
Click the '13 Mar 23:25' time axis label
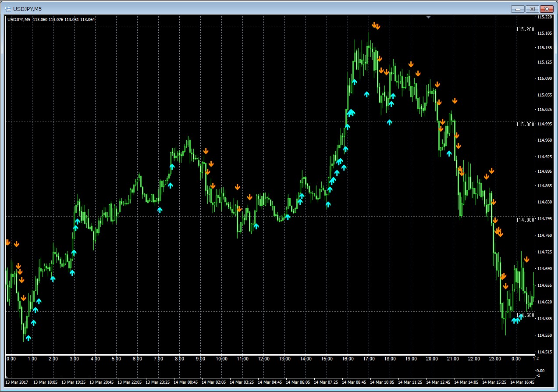157,382
